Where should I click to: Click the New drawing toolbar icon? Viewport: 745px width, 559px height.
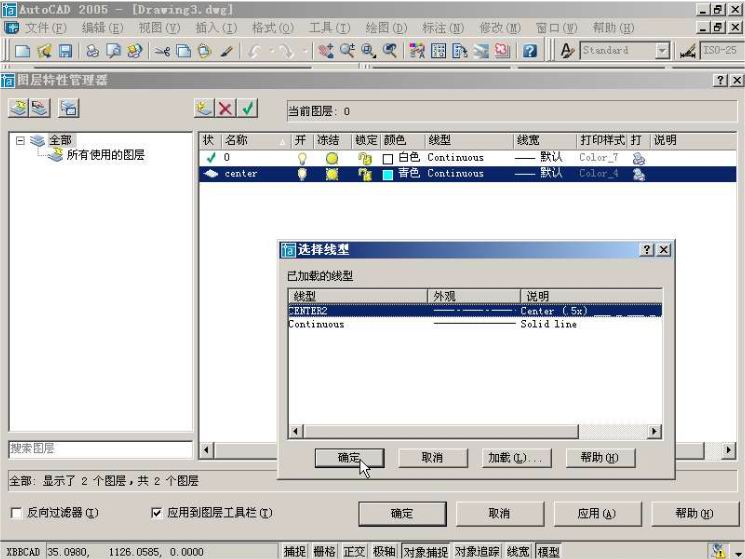22,50
